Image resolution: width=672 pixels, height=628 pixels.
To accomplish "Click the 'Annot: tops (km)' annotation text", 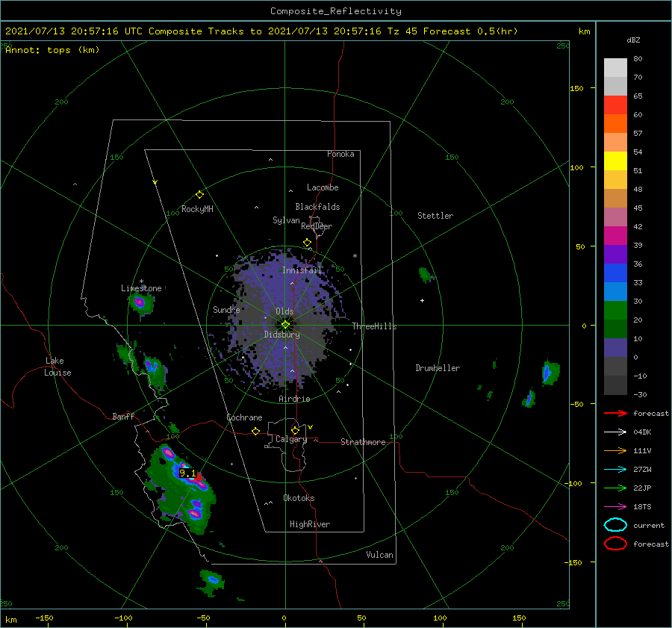I will click(x=52, y=50).
